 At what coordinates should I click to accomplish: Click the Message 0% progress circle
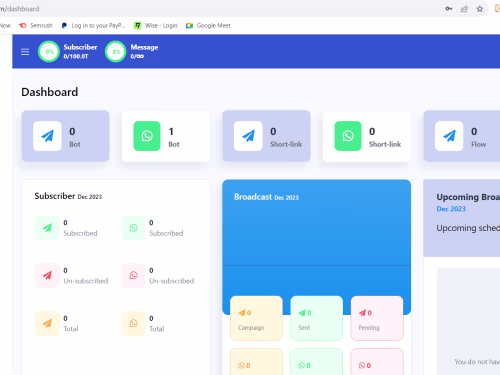[116, 52]
